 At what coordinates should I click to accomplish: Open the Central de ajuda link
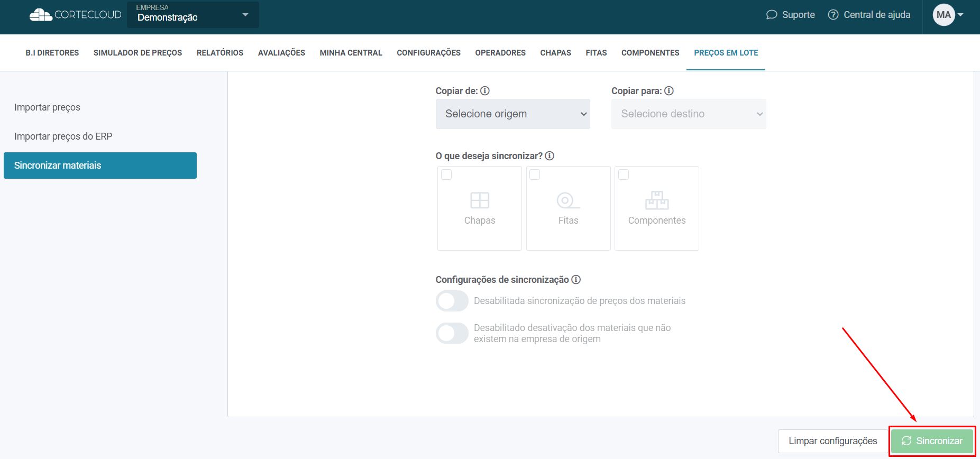pyautogui.click(x=869, y=15)
